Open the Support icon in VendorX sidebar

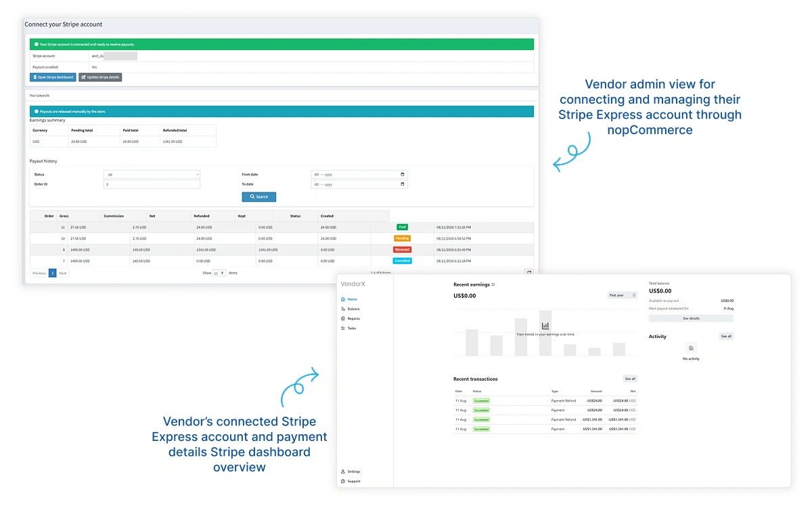tap(343, 481)
